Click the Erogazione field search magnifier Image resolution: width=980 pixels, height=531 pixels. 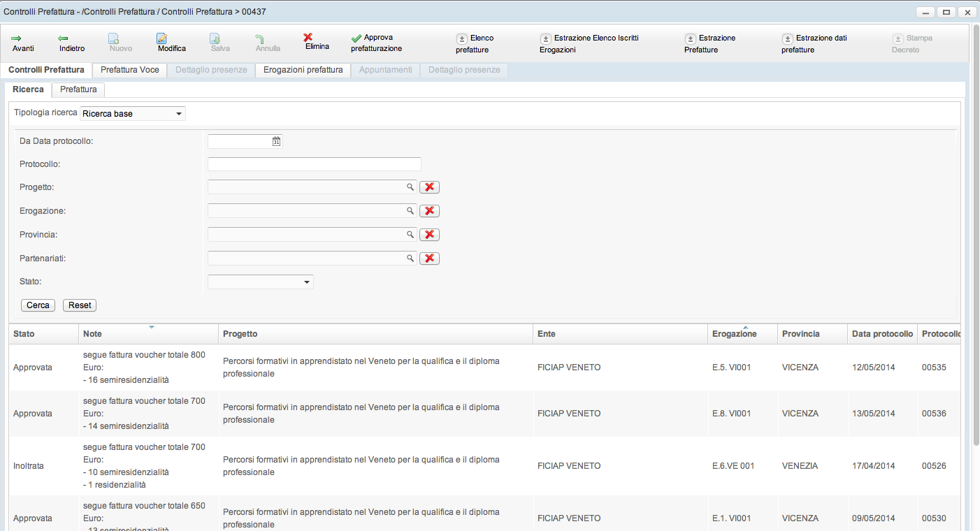[x=411, y=211]
